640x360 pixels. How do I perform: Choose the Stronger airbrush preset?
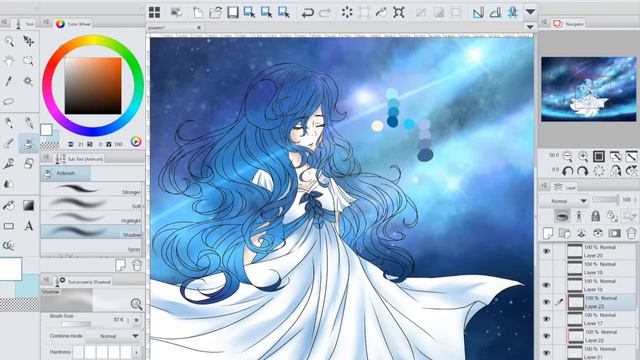[92, 189]
